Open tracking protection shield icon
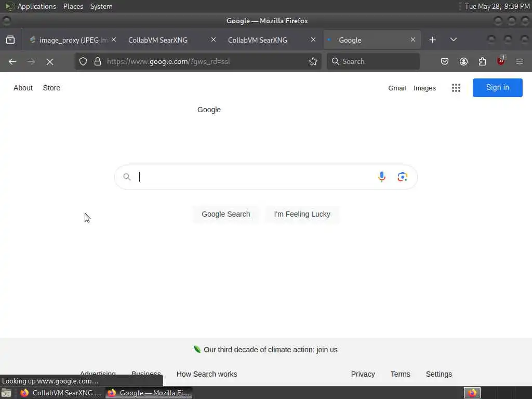This screenshot has width=532, height=399. (x=83, y=61)
